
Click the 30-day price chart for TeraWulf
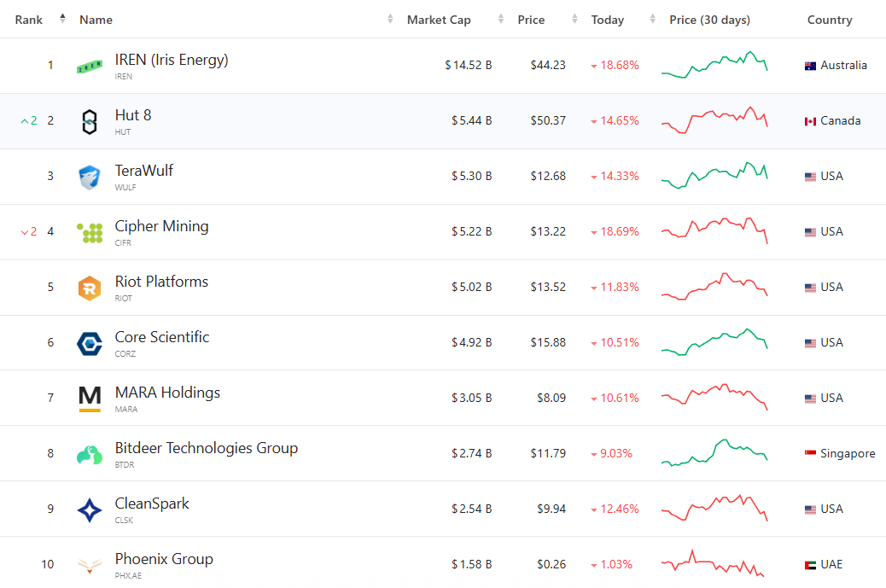click(714, 176)
